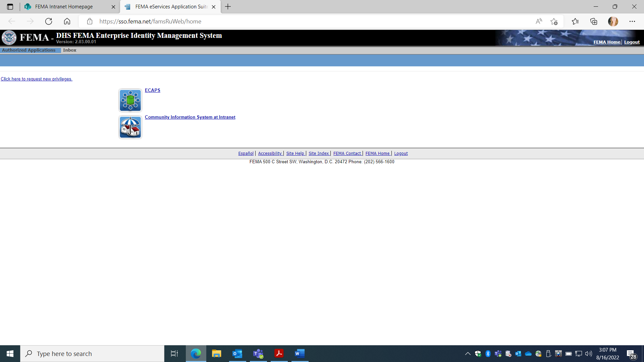Switch to the Inbox tab
The image size is (644, 362).
pos(69,50)
